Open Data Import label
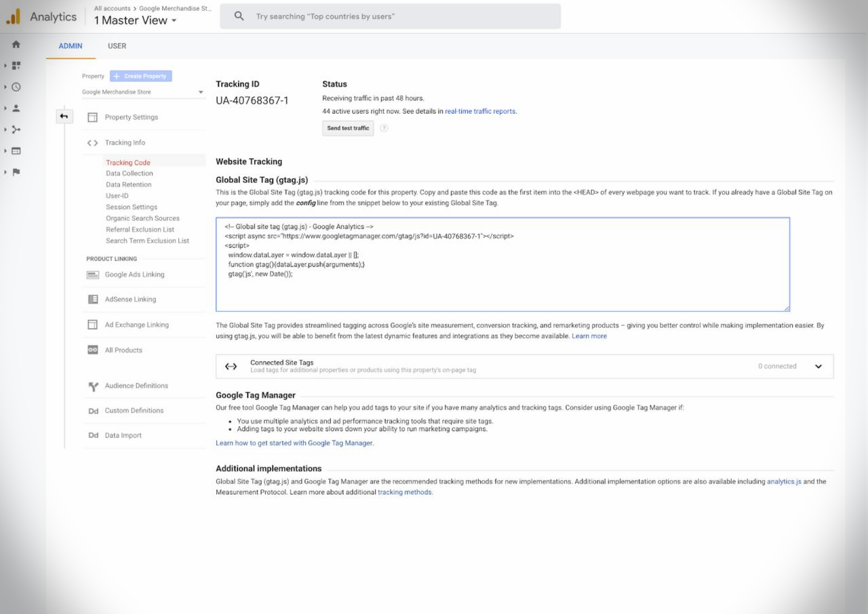The width and height of the screenshot is (868, 614). point(123,436)
